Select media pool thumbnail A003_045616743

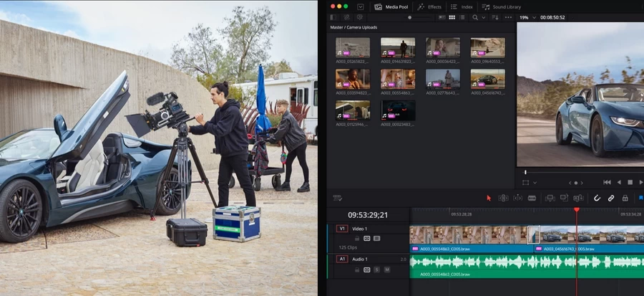click(x=487, y=79)
